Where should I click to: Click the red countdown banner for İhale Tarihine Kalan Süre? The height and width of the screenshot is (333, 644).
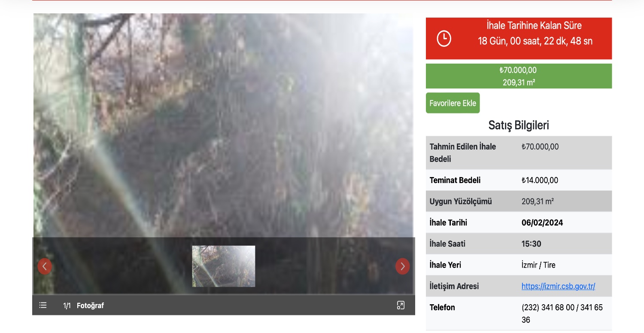coord(519,38)
